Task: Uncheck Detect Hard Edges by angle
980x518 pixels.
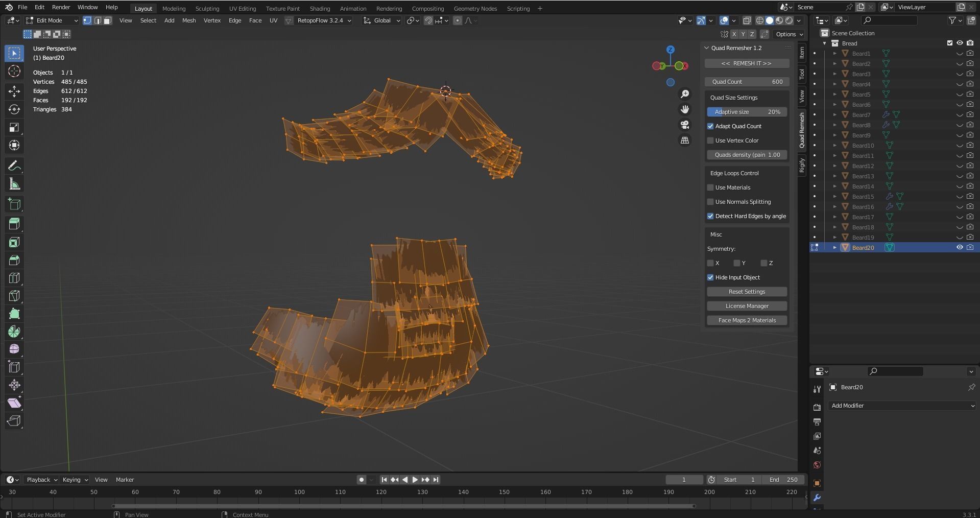Action: point(710,216)
